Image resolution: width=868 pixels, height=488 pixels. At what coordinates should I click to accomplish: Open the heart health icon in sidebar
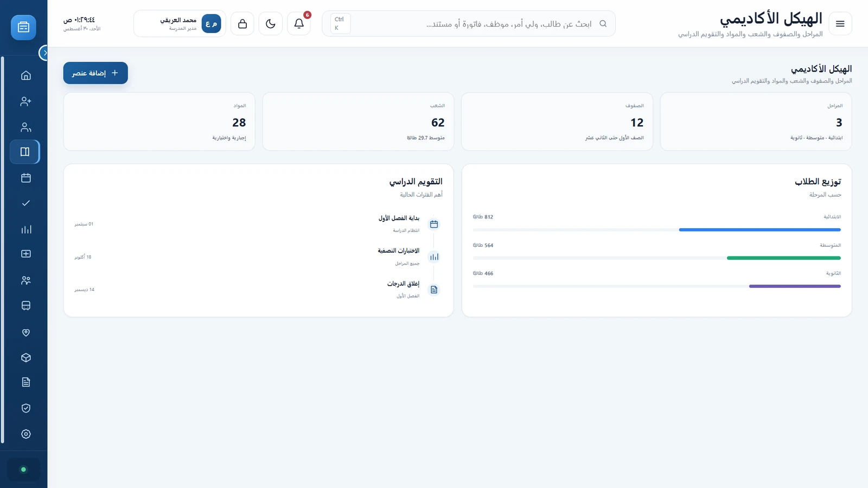(25, 332)
